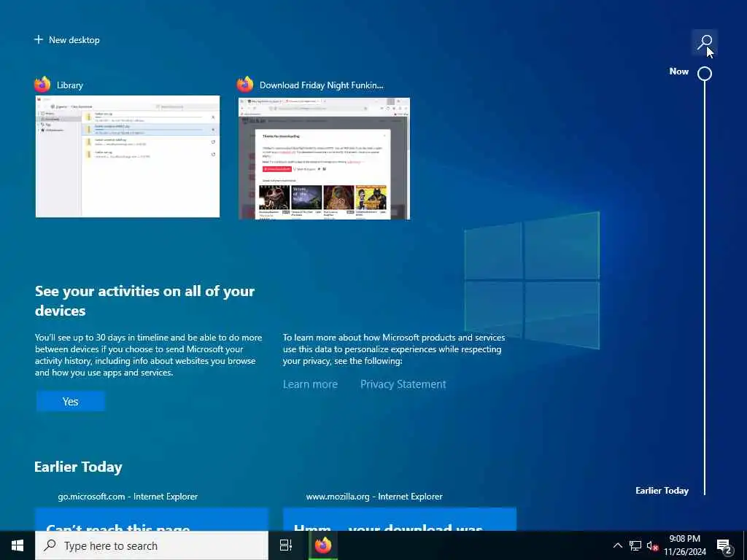Viewport: 747px width, 560px height.
Task: Click the Download Friday Night Funkin... title
Action: coord(321,85)
